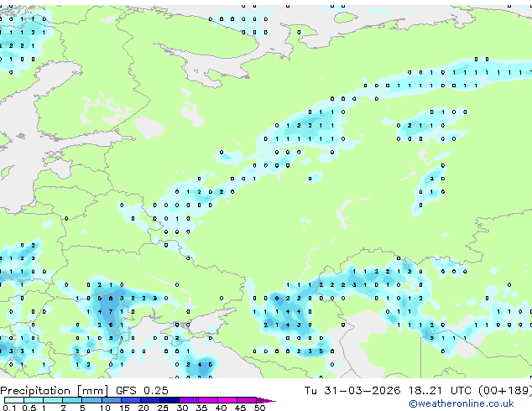Click the '20' legend scale label
This screenshot has height=411, width=532.
tap(143, 408)
